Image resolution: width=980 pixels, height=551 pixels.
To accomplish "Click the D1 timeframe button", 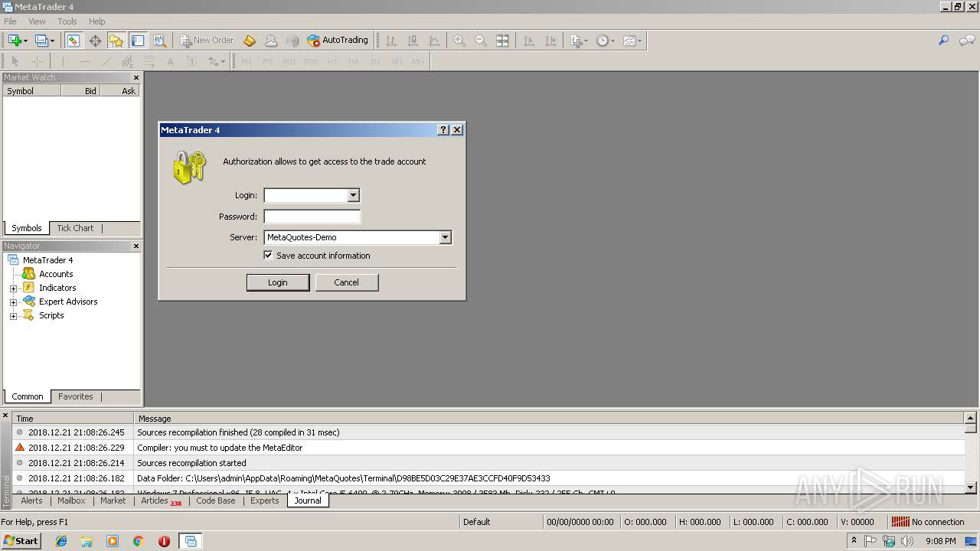I will coord(375,61).
